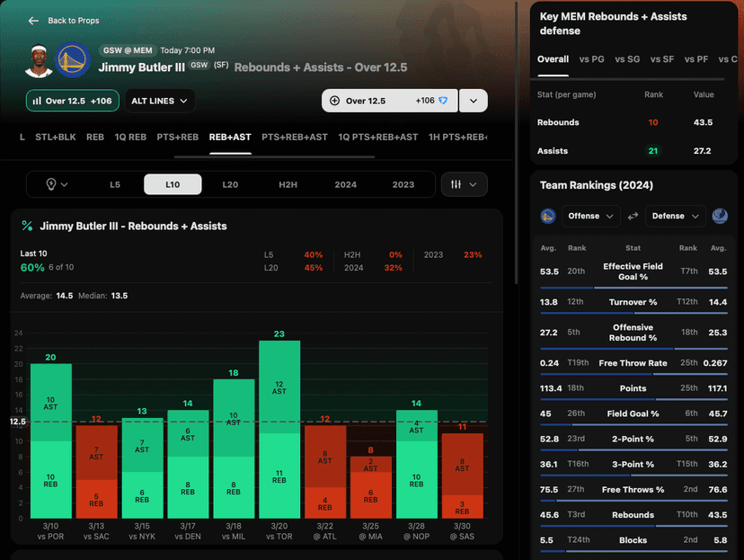Select the Overall defense tab
Viewport: 744px width, 560px height.
(553, 59)
